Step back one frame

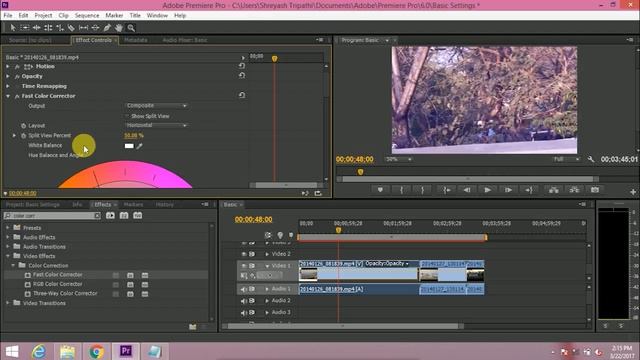[x=467, y=190]
